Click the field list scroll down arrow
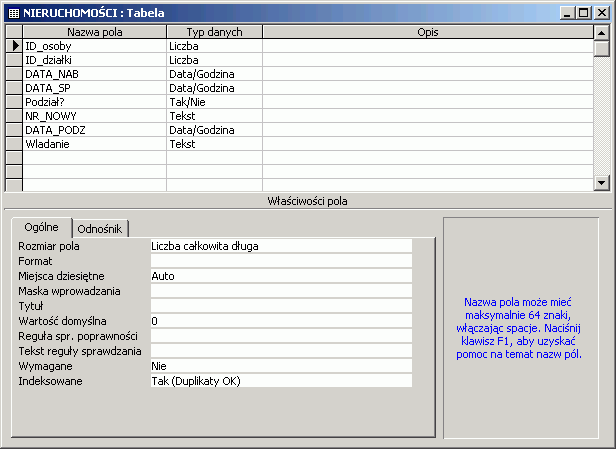 601,183
